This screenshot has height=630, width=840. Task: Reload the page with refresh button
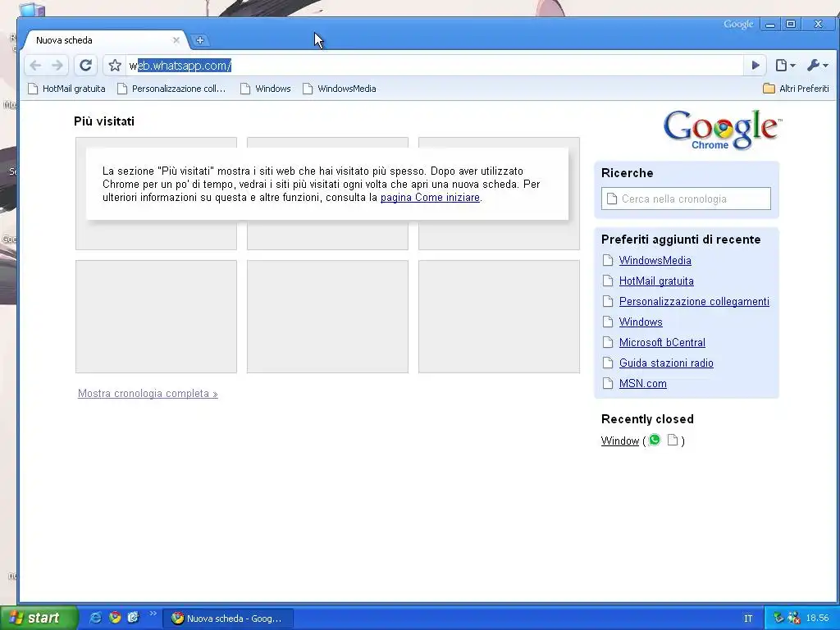[85, 66]
